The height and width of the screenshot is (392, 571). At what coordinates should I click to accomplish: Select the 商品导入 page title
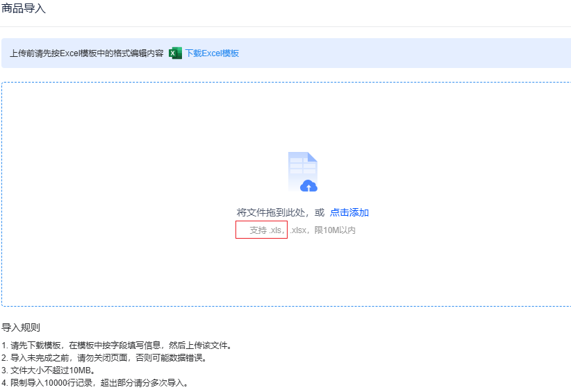(24, 8)
